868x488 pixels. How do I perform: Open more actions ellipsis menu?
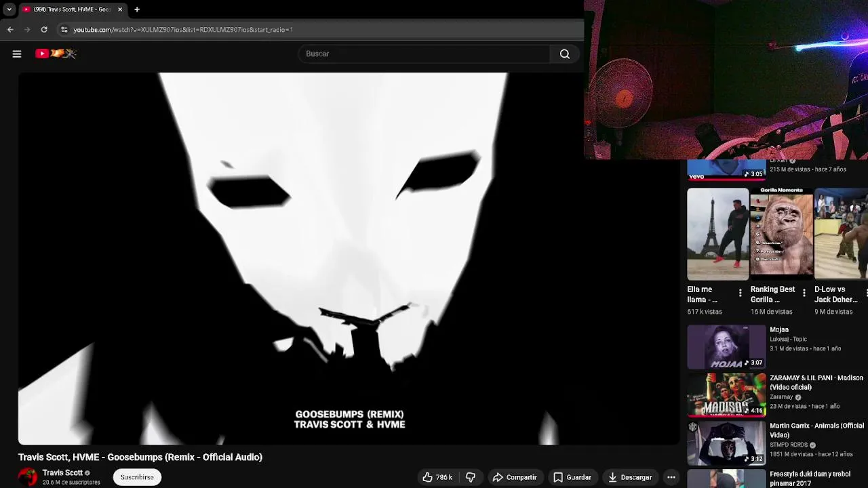671,477
